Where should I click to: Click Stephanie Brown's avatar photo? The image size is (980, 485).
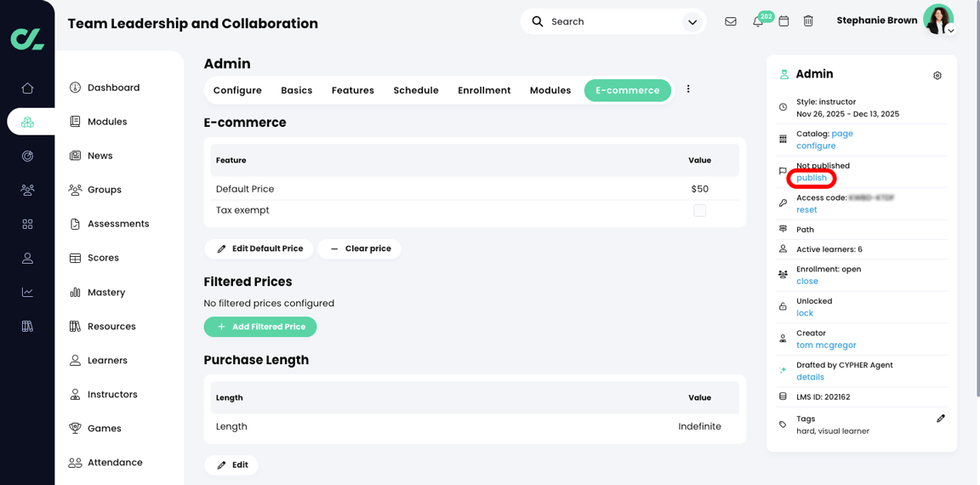937,20
